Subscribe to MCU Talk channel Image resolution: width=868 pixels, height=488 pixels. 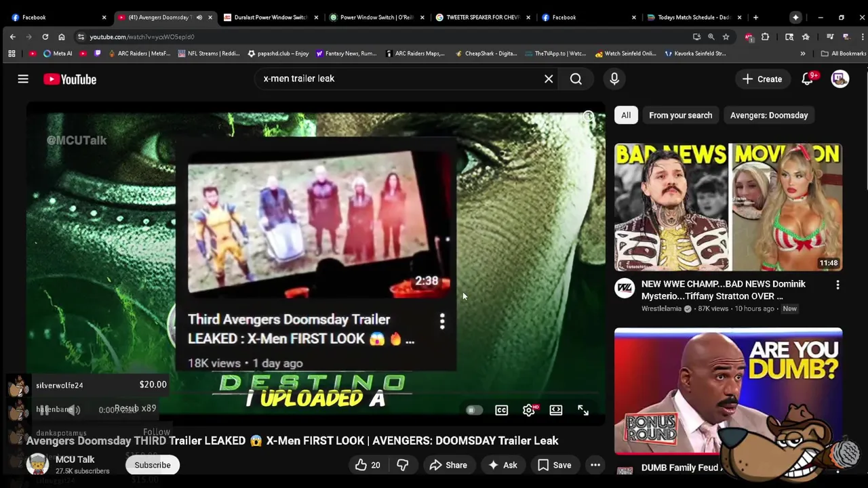click(153, 465)
